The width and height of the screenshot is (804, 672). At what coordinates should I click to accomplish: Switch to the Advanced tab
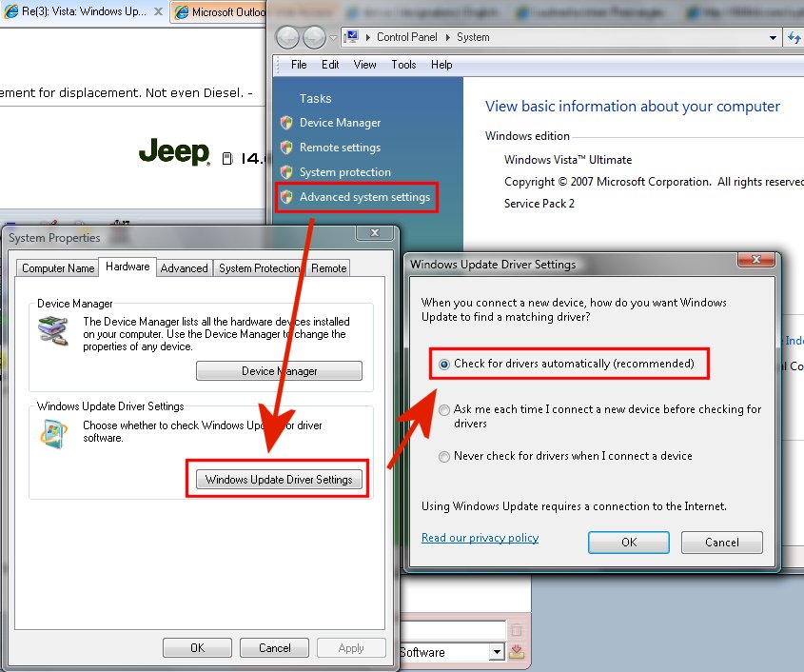pos(184,268)
